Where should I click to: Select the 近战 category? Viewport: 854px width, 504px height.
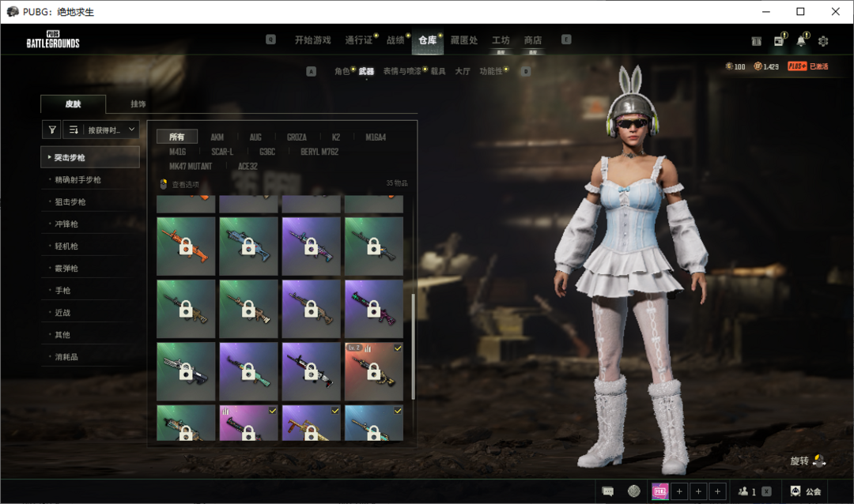click(x=90, y=312)
